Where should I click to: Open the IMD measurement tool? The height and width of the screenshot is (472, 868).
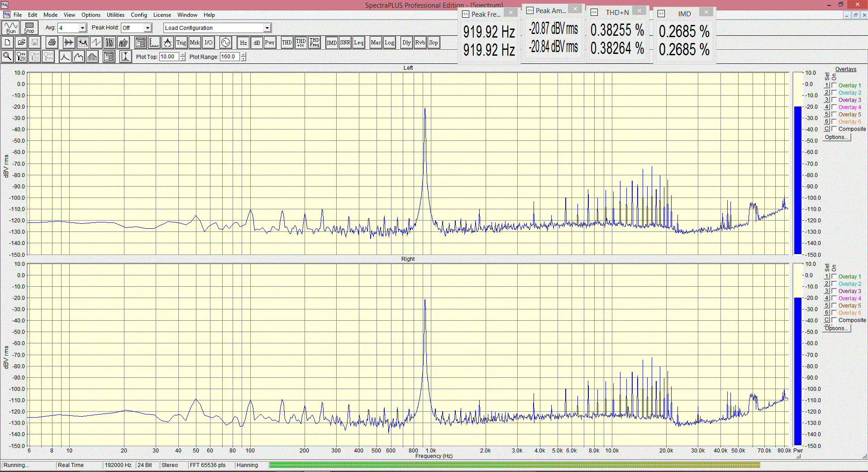[332, 43]
